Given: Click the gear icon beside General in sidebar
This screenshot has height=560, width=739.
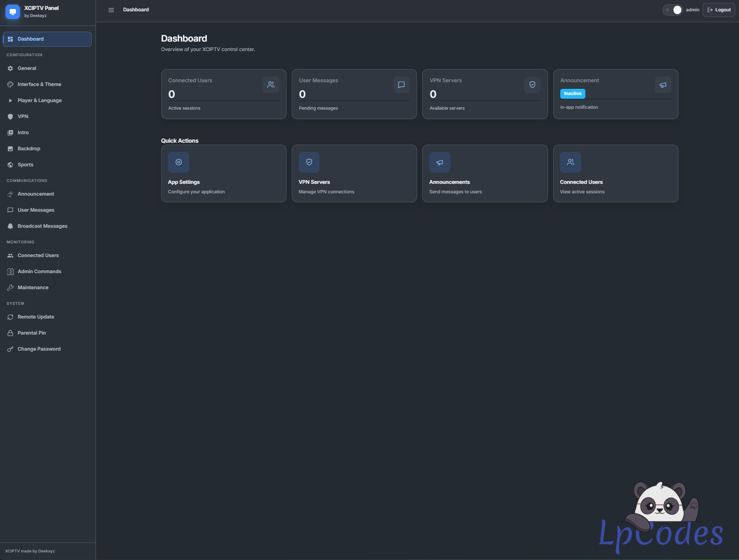Looking at the screenshot, I should pyautogui.click(x=10, y=69).
